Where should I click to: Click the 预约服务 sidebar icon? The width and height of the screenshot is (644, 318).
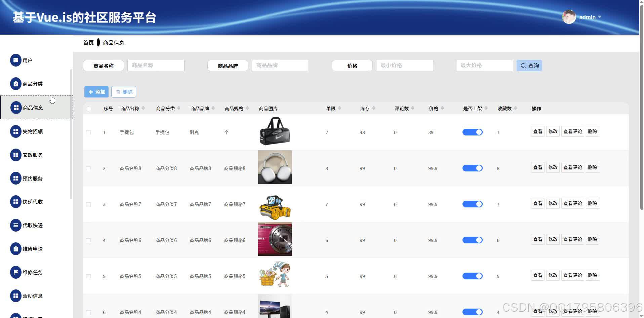(x=15, y=178)
